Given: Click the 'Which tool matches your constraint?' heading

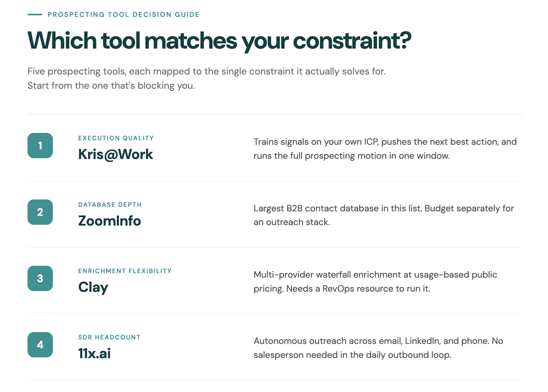Looking at the screenshot, I should 219,41.
